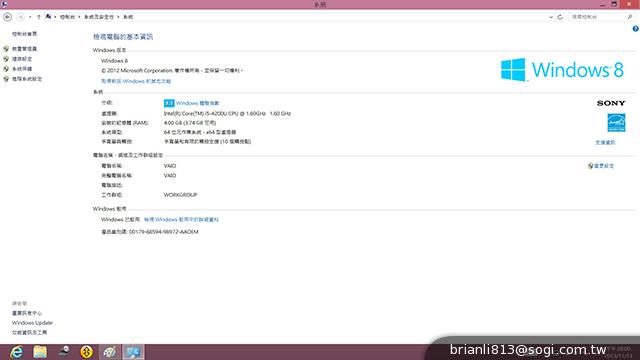Go back with the Back arrow button
The image size is (640, 360).
[x=7, y=17]
